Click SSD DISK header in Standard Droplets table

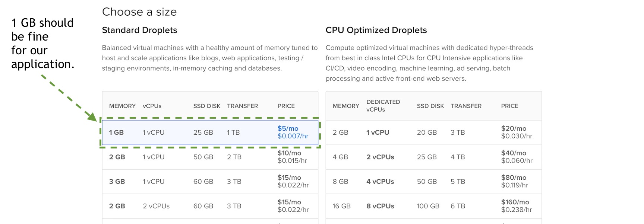pos(207,106)
